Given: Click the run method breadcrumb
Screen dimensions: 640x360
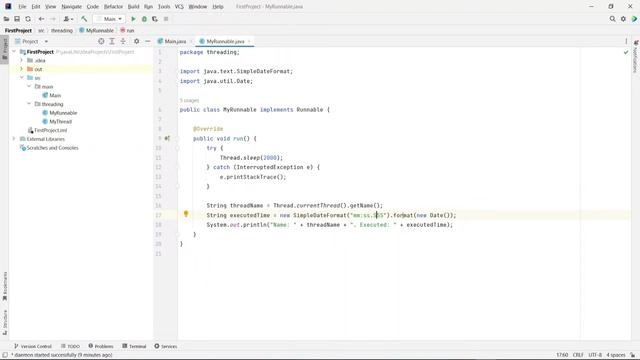Looking at the screenshot, I should [x=127, y=30].
